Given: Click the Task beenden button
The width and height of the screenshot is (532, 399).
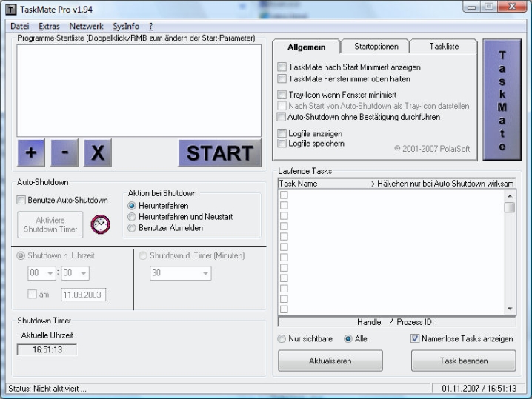Looking at the screenshot, I should [x=463, y=361].
